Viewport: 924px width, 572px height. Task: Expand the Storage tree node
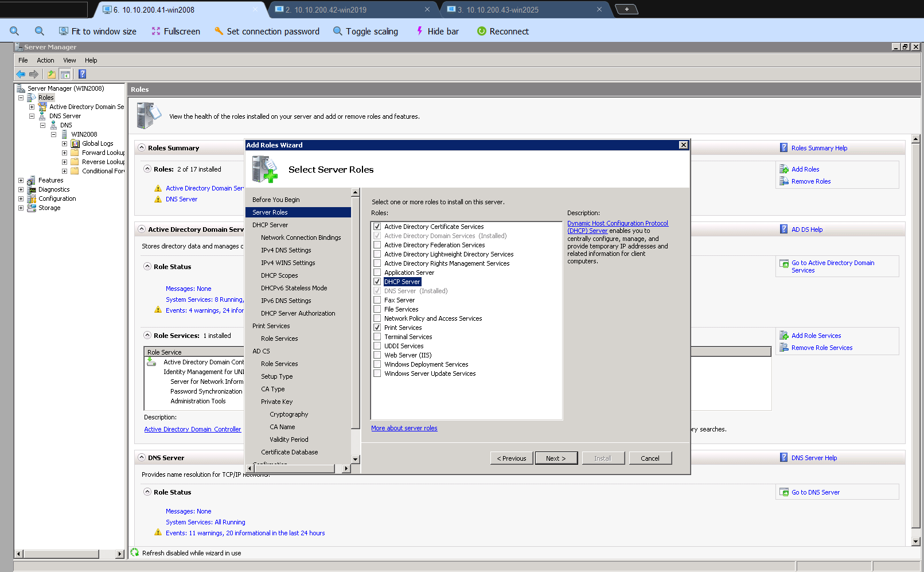(21, 208)
